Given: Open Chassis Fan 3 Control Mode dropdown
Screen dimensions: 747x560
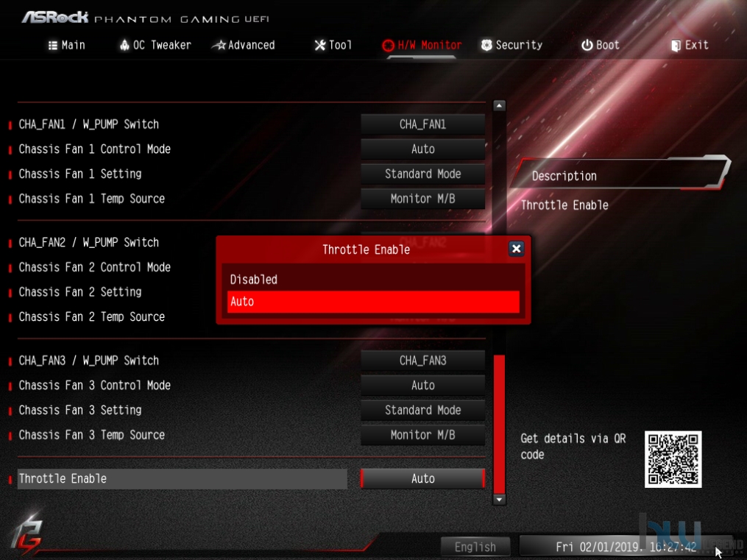Looking at the screenshot, I should tap(423, 386).
